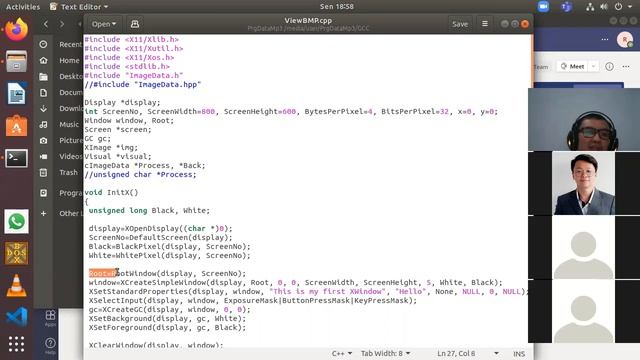Open Firefox from the dock
Image resolution: width=640 pixels, height=360 pixels.
(x=16, y=30)
